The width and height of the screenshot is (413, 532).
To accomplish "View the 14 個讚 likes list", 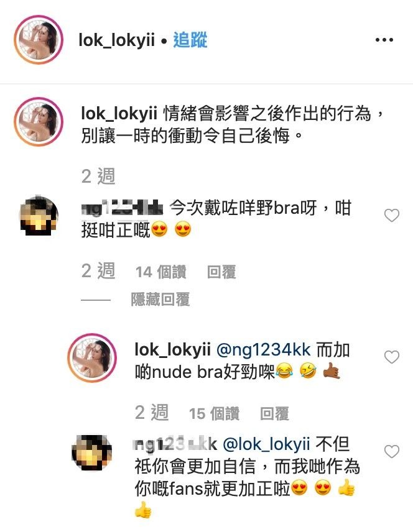I will point(160,272).
